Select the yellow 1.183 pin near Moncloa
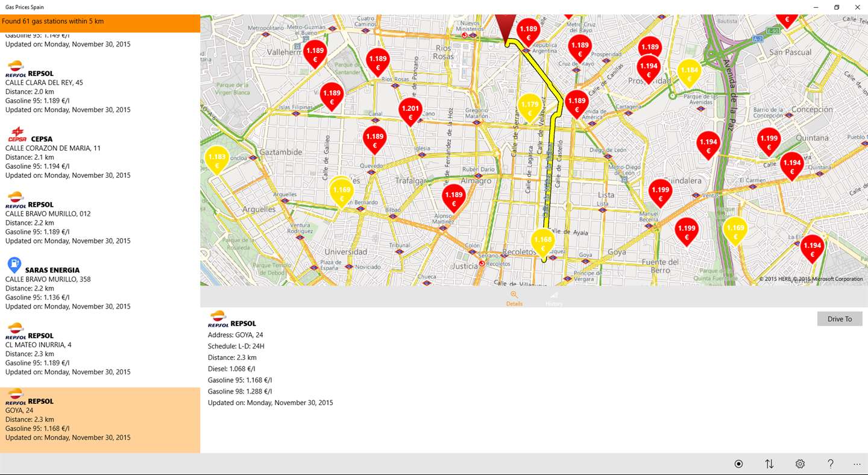Image resolution: width=868 pixels, height=475 pixels. [x=216, y=160]
